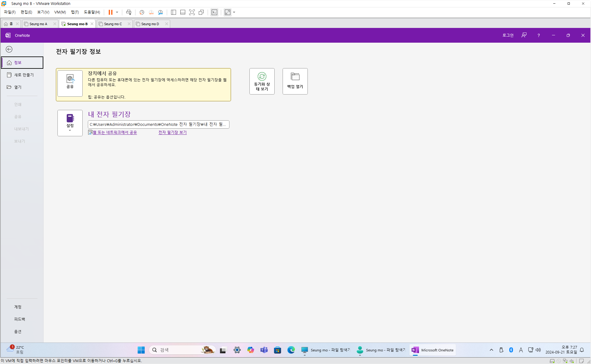Image resolution: width=591 pixels, height=364 pixels.
Task: Enter VMware full screen mode icon
Action: (192, 12)
